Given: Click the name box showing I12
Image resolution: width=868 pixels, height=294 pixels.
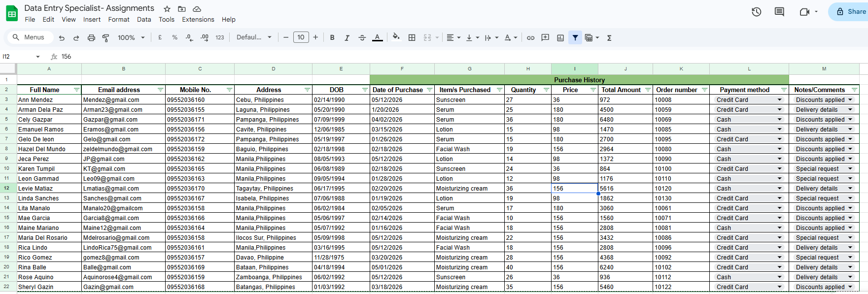Looking at the screenshot, I should pyautogui.click(x=17, y=57).
